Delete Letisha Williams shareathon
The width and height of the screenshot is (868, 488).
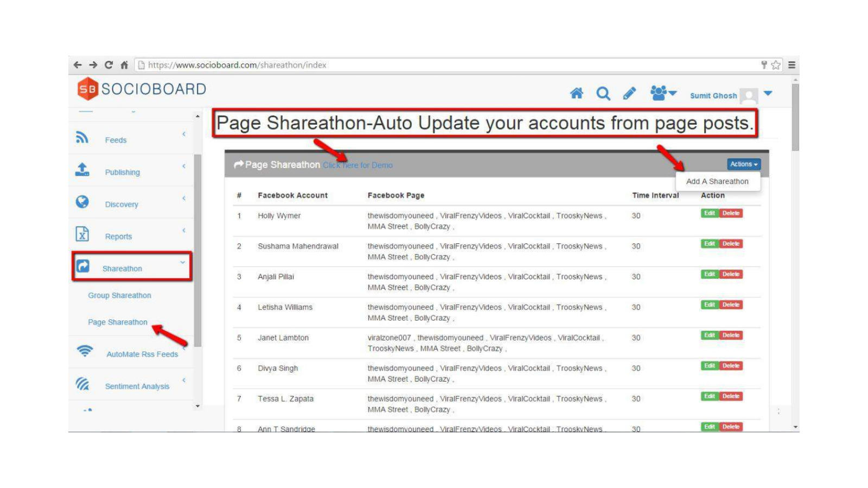(731, 305)
